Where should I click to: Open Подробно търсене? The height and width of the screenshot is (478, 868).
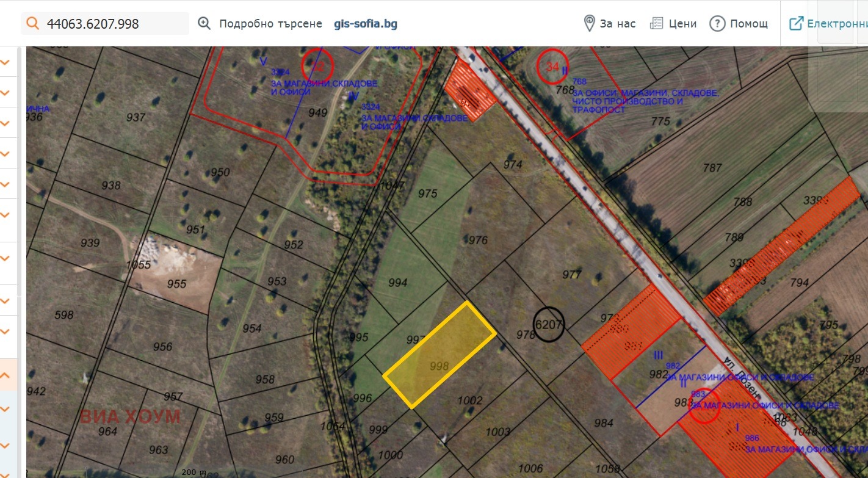pos(271,23)
